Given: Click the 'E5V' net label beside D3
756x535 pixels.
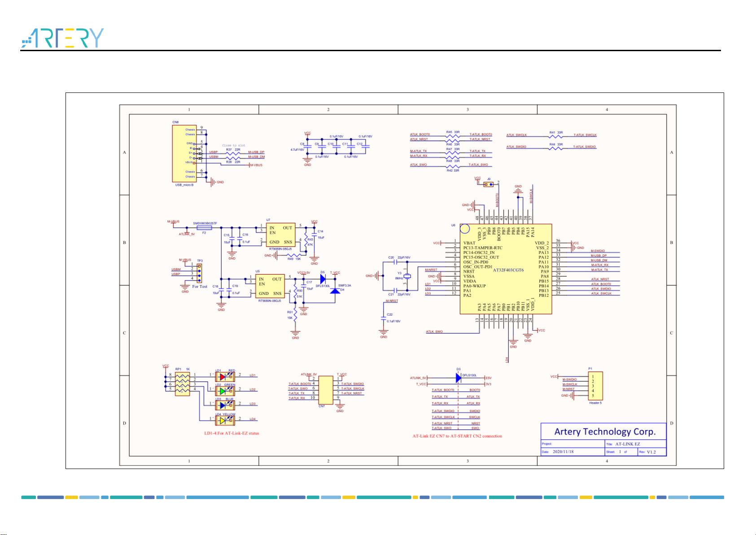Looking at the screenshot, I should [x=489, y=378].
